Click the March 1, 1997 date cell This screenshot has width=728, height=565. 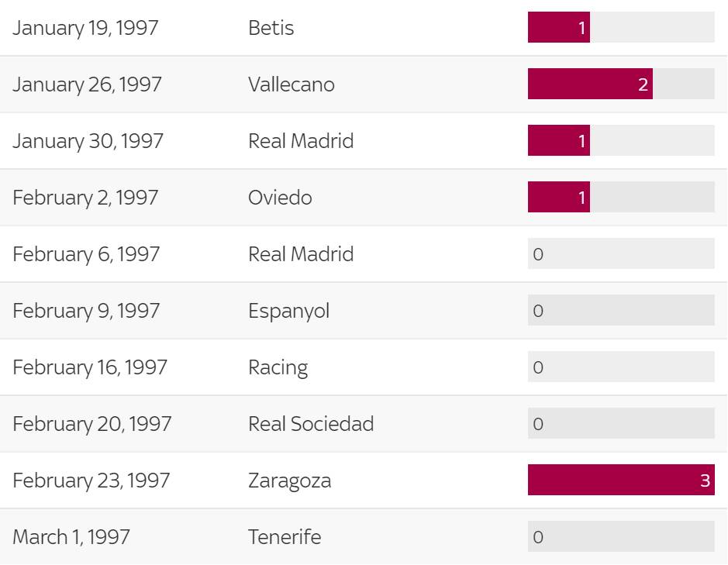click(71, 537)
